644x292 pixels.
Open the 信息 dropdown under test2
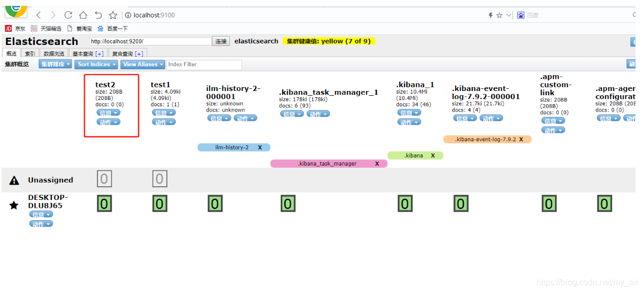pyautogui.click(x=109, y=113)
